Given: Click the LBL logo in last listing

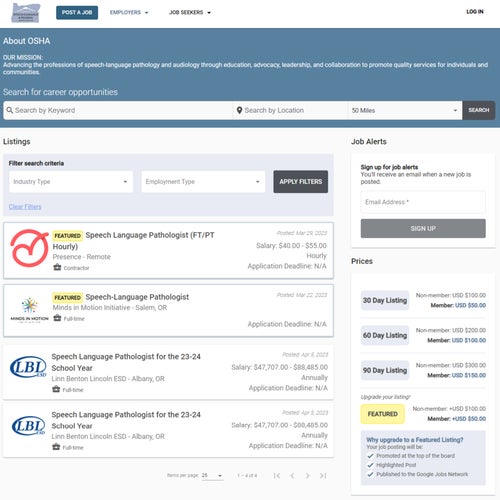Looking at the screenshot, I should [28, 425].
